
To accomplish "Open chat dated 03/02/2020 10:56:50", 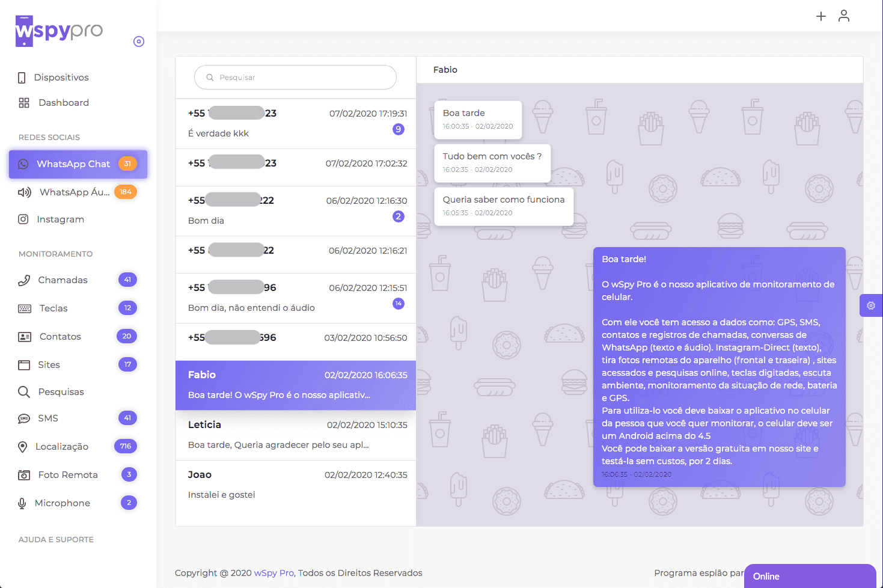I will click(x=296, y=342).
